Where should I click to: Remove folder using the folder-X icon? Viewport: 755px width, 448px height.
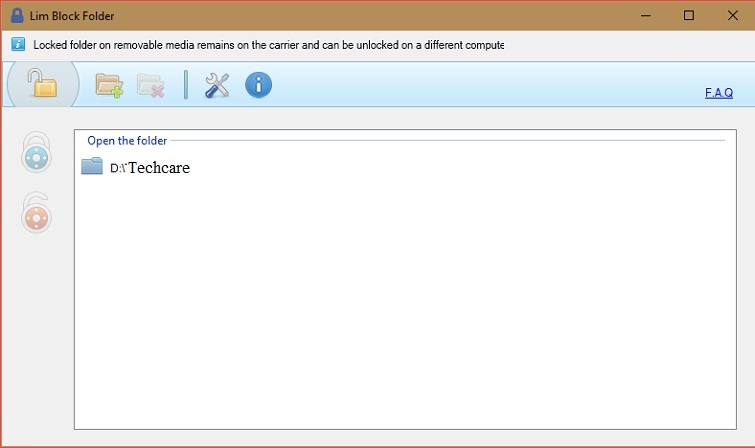tap(150, 85)
